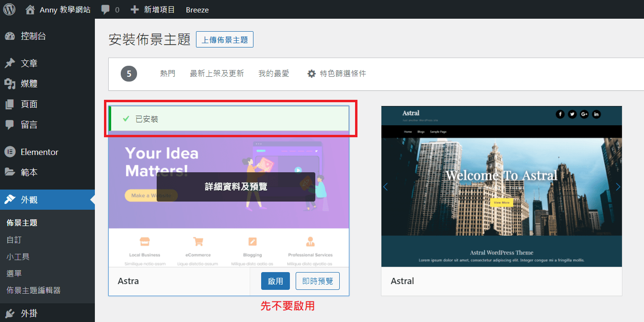
Task: Select 選單 submenu item
Action: (x=14, y=274)
